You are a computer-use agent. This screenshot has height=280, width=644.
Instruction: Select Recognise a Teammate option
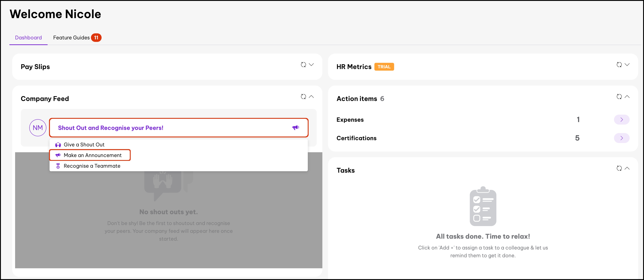pos(92,166)
